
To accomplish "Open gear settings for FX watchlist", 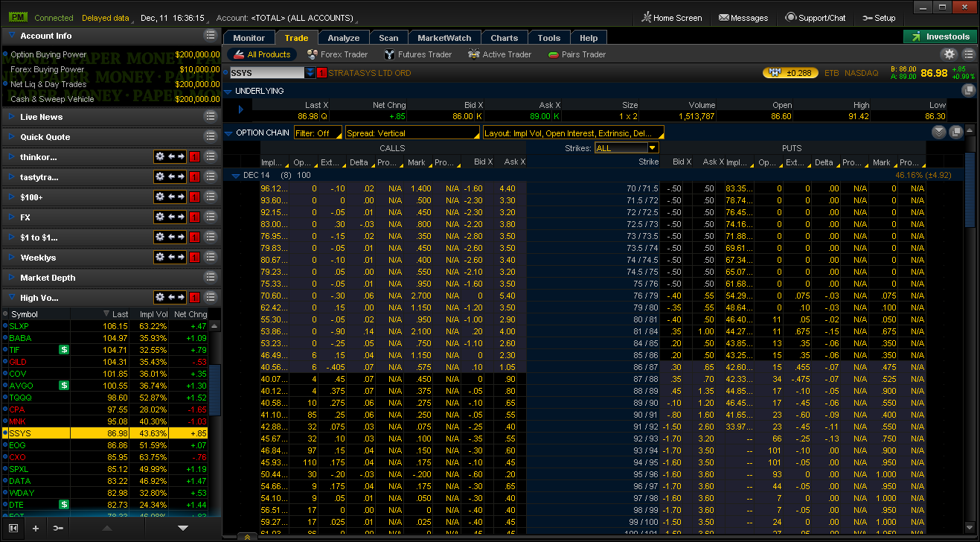I will [x=159, y=217].
